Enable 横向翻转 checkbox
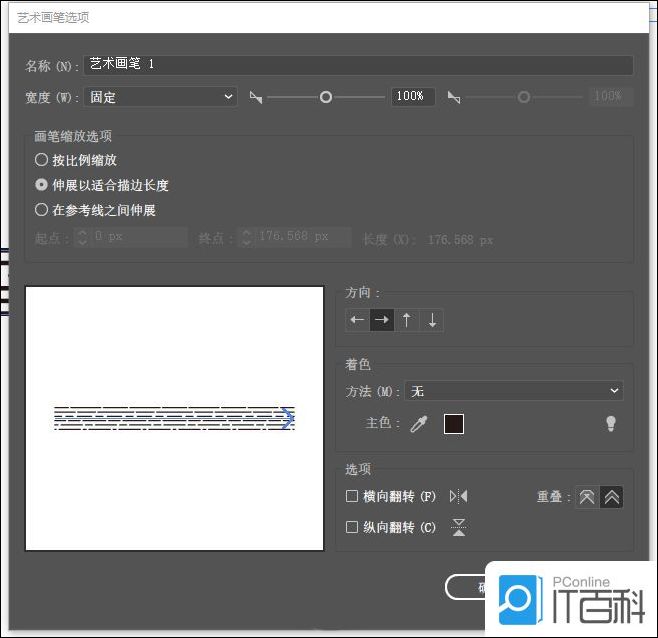This screenshot has width=658, height=638. coord(352,496)
